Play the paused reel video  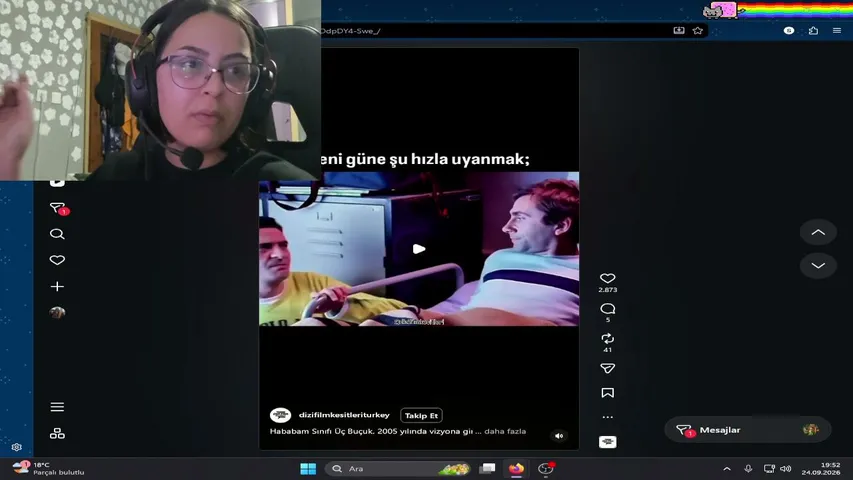point(419,249)
